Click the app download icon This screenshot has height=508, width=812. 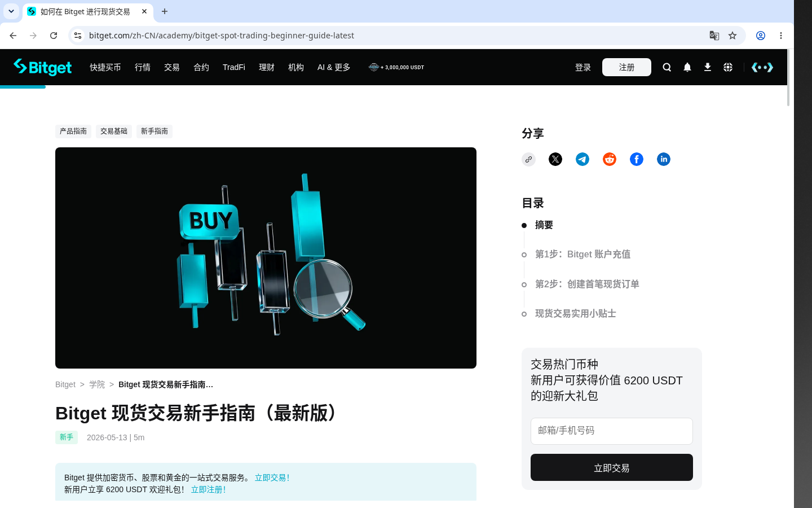pyautogui.click(x=708, y=67)
